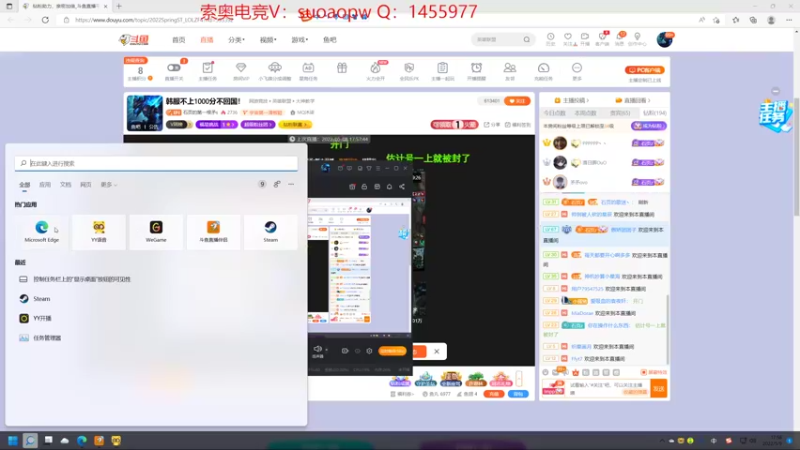The height and width of the screenshot is (450, 800).
Task: Click the 分享 share link
Action: [492, 124]
